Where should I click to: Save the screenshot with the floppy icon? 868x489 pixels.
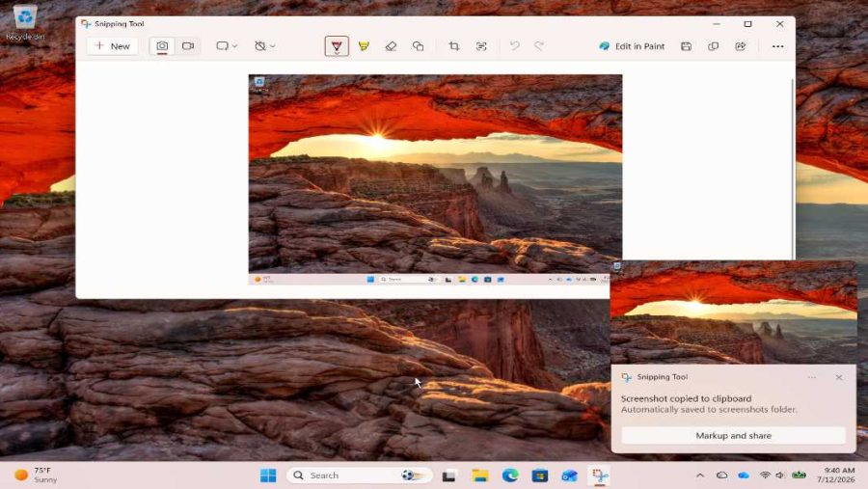686,46
